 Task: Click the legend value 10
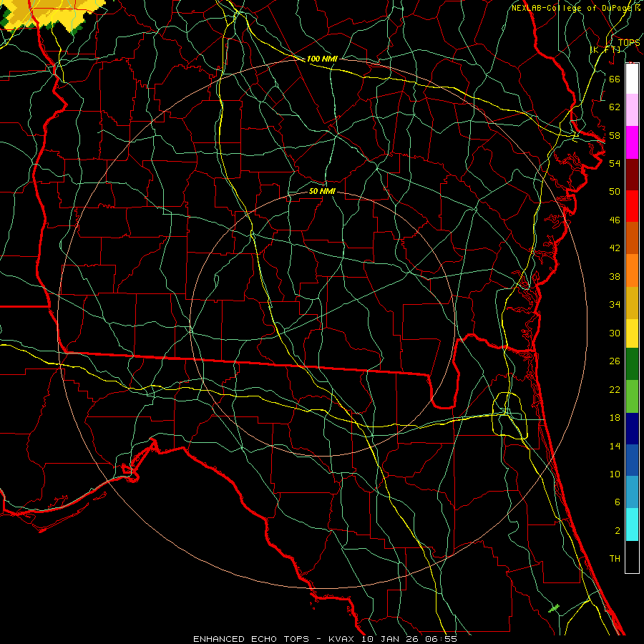click(x=615, y=474)
